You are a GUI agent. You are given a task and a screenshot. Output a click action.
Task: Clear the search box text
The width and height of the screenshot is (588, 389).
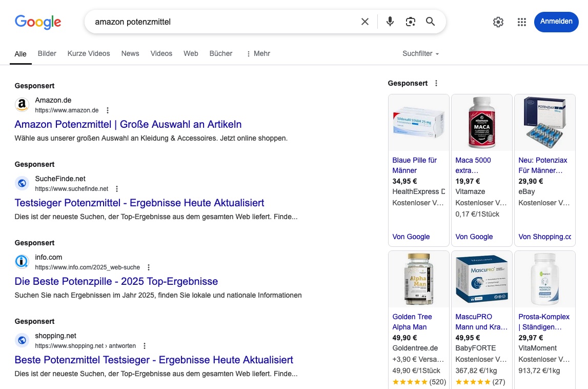coord(364,22)
